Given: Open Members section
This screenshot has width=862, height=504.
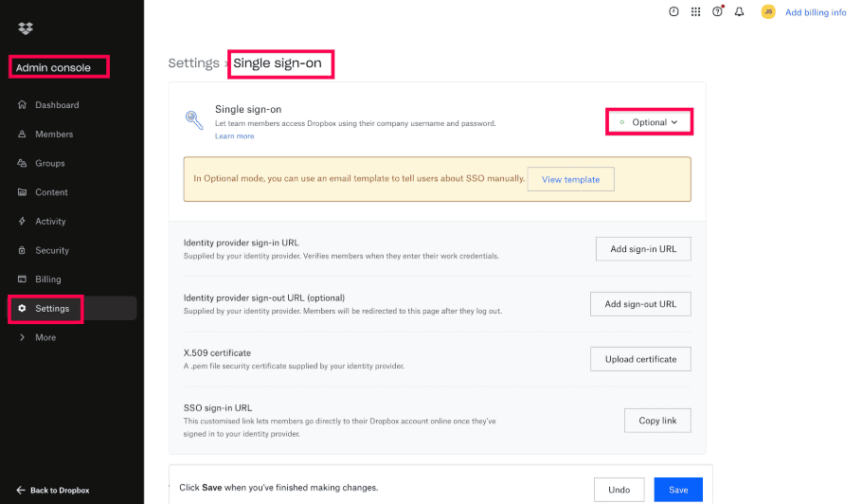Looking at the screenshot, I should tap(54, 134).
